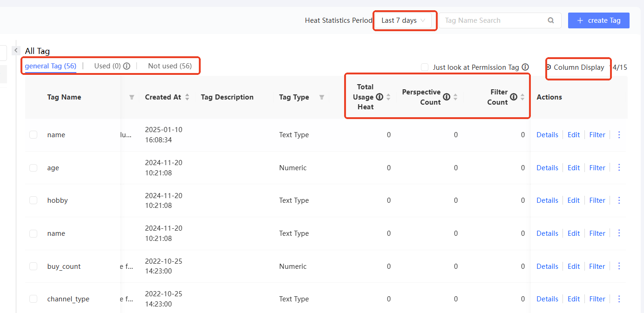Click the Permission Tag info icon

[x=525, y=67]
